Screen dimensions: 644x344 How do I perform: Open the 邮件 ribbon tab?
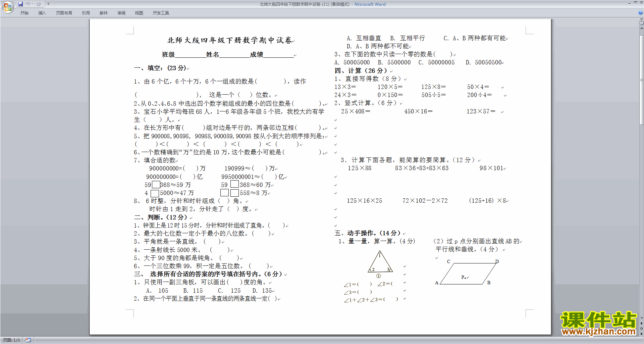point(104,13)
